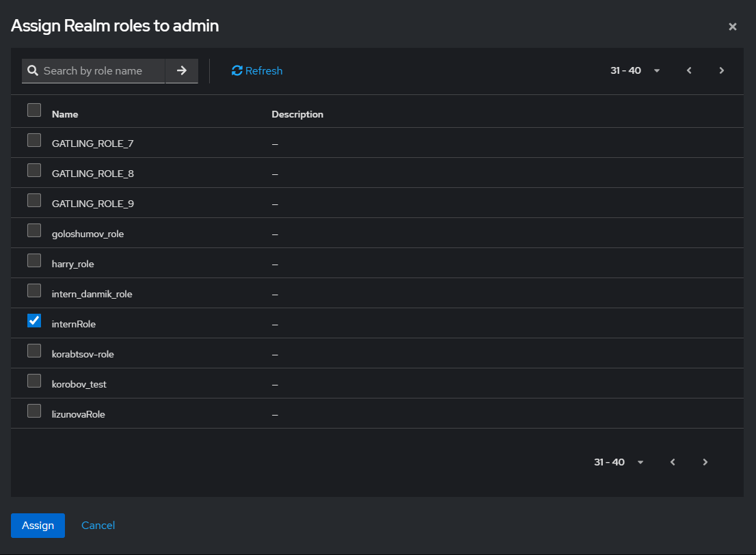756x555 pixels.
Task: Check the GATLING_ROLE_7 checkbox
Action: (34, 140)
